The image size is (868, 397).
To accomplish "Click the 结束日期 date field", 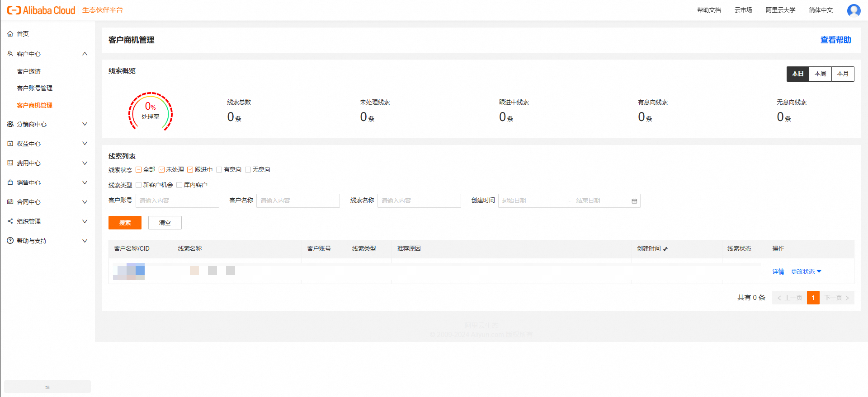I will click(x=601, y=201).
